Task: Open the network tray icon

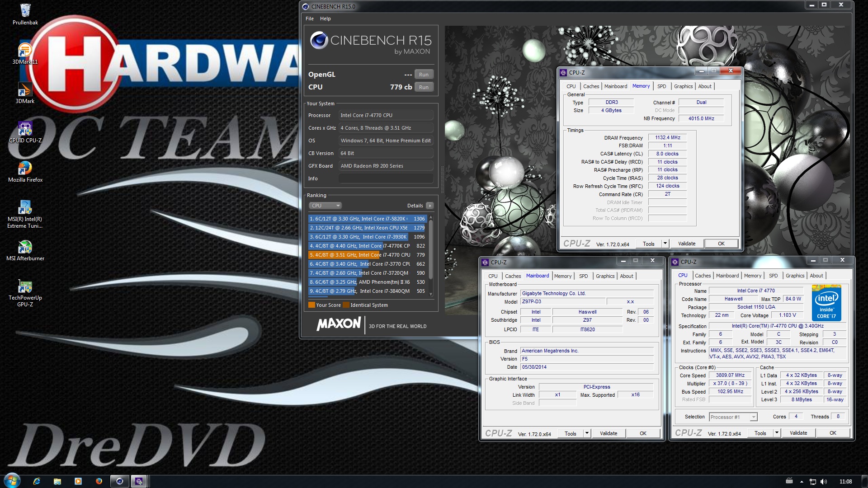Action: click(x=812, y=482)
